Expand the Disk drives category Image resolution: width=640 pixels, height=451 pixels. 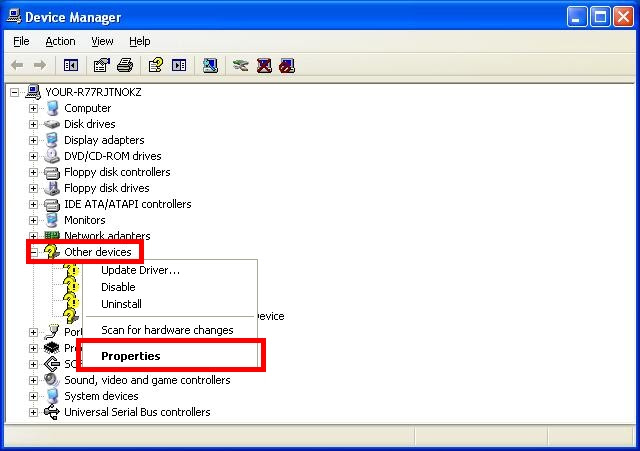33,124
